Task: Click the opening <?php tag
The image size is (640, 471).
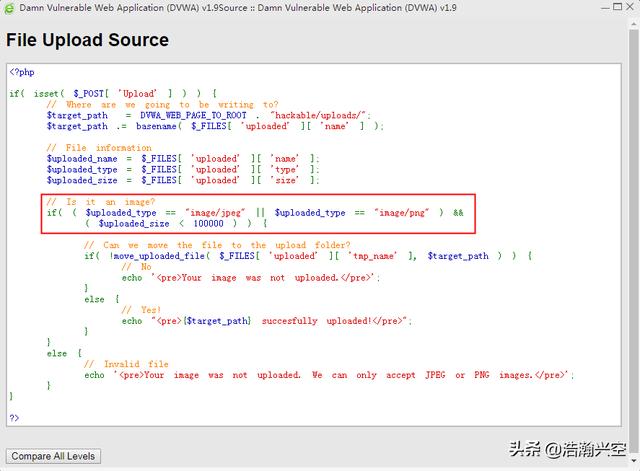Action: click(22, 72)
